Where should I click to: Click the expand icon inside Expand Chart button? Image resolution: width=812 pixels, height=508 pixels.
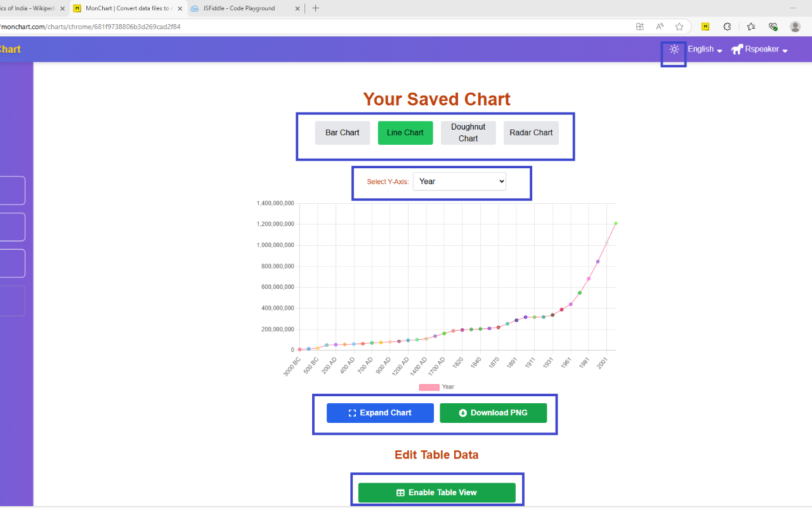click(x=352, y=413)
